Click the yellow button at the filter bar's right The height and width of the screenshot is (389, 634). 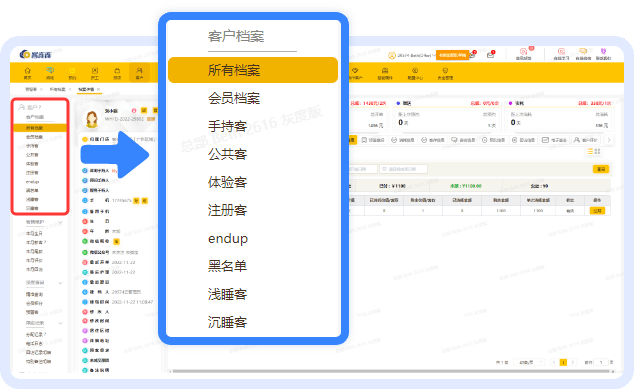pos(601,169)
